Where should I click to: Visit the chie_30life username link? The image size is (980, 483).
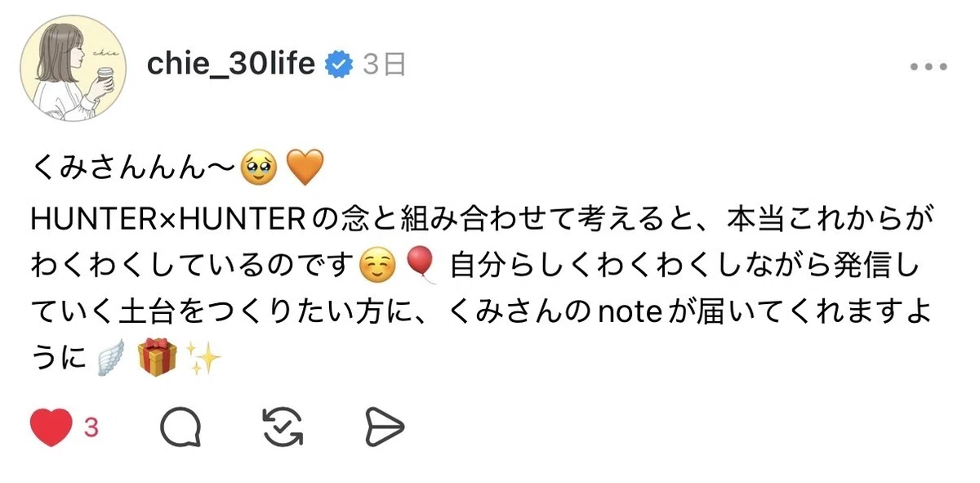click(x=231, y=64)
